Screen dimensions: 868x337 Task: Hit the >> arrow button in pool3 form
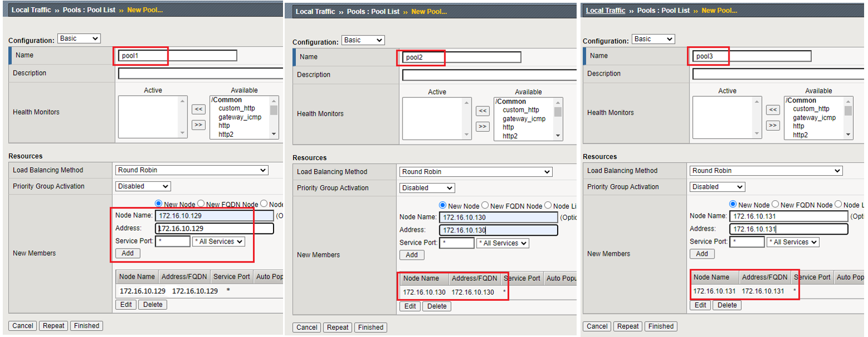coord(772,126)
